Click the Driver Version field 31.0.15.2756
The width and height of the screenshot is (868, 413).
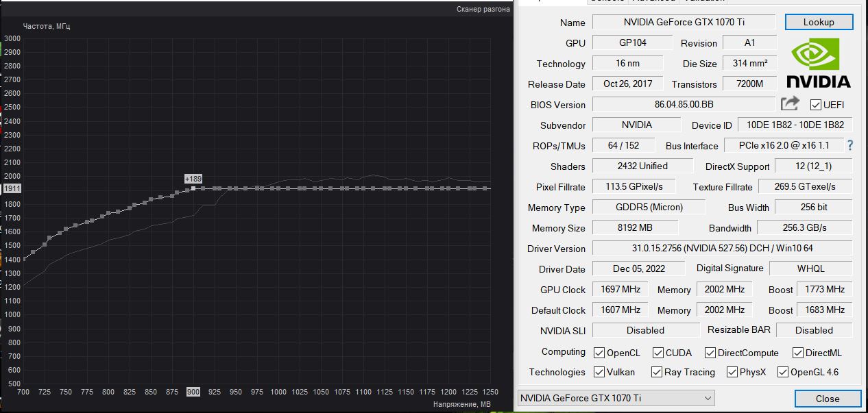pos(723,248)
